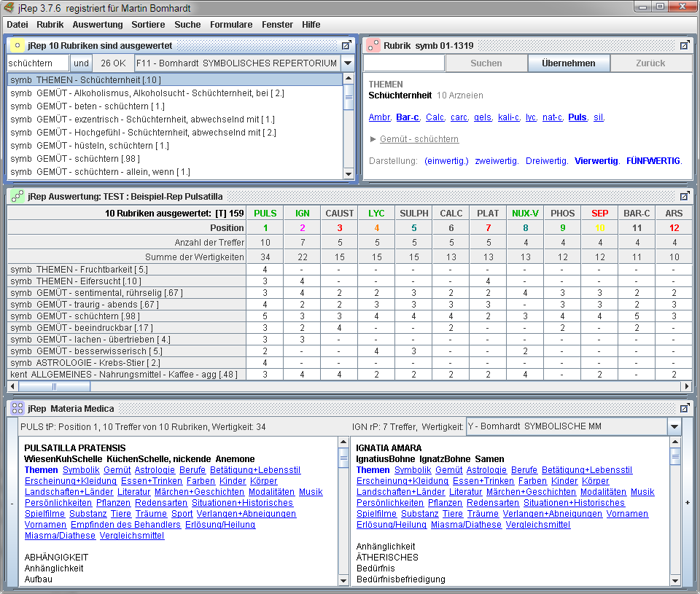Screen dimensions: 700x594
Task: Click the red Rubrik symb panel icon
Action: 373,45
